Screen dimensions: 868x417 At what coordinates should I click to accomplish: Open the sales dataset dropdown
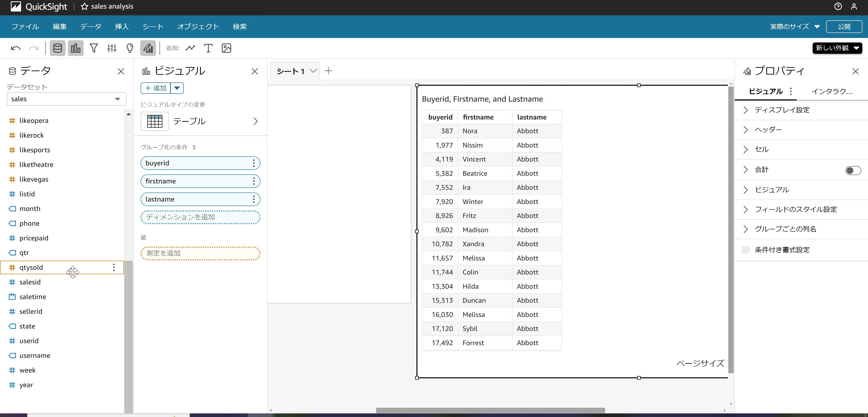click(x=66, y=99)
